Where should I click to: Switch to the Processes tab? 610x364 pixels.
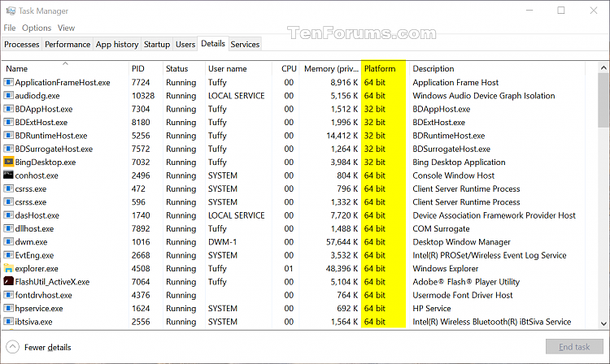point(22,45)
